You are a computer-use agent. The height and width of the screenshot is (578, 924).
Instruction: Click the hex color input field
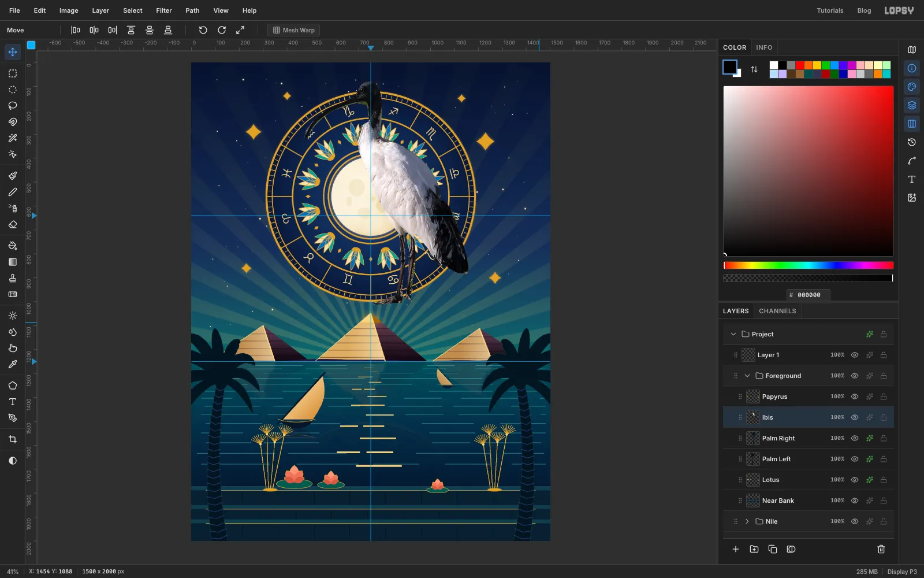coord(808,295)
